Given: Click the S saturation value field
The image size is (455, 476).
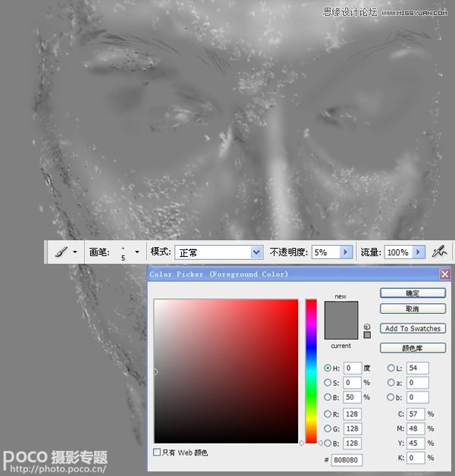Looking at the screenshot, I should pos(353,383).
